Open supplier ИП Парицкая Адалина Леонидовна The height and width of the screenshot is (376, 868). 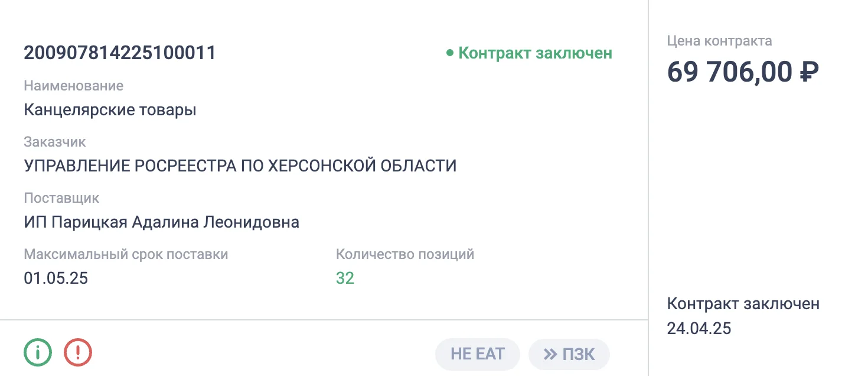(161, 222)
